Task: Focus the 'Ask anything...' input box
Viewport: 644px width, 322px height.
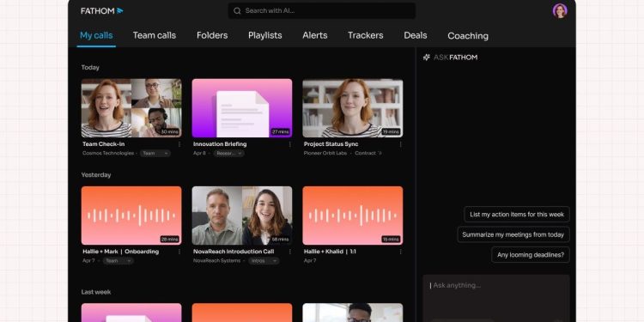Action: [x=496, y=298]
